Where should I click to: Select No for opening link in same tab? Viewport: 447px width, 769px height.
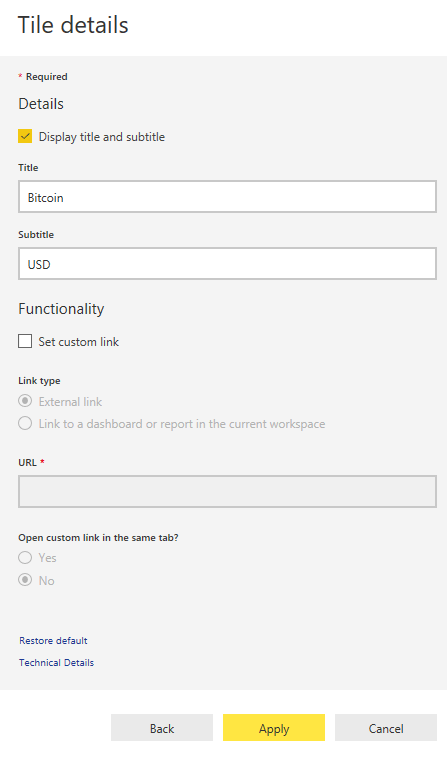[25, 580]
